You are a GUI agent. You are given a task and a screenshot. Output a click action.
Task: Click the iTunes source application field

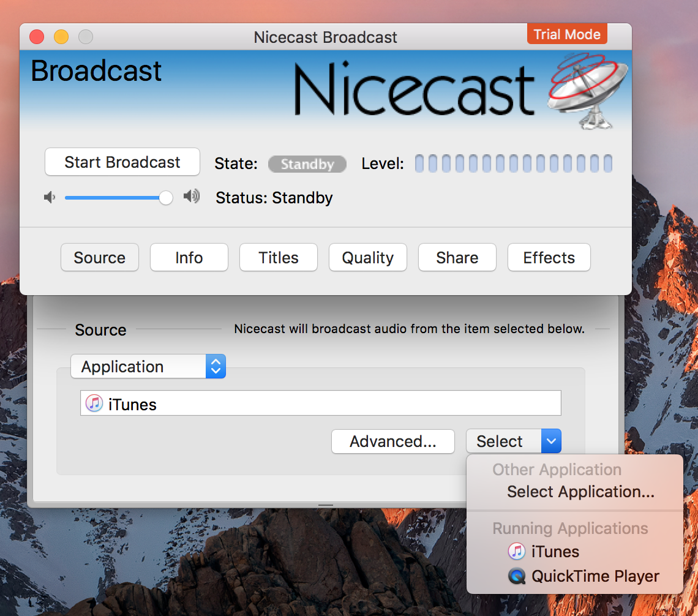[x=320, y=404]
